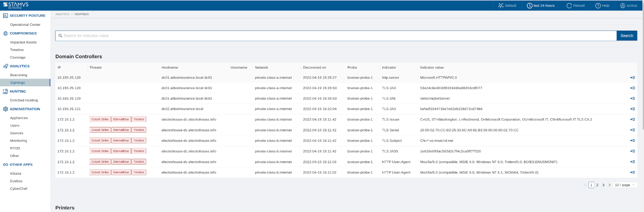
Task: Click the Discovered on column header
Action: [315, 67]
